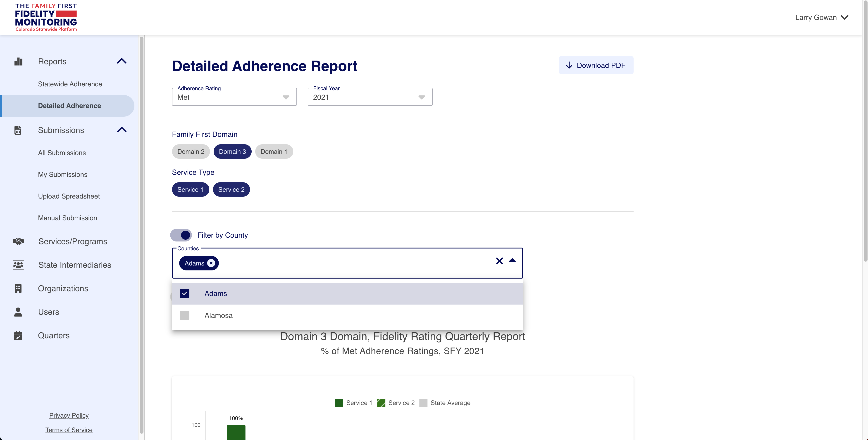
Task: Clear all selected counties with X
Action: (499, 261)
